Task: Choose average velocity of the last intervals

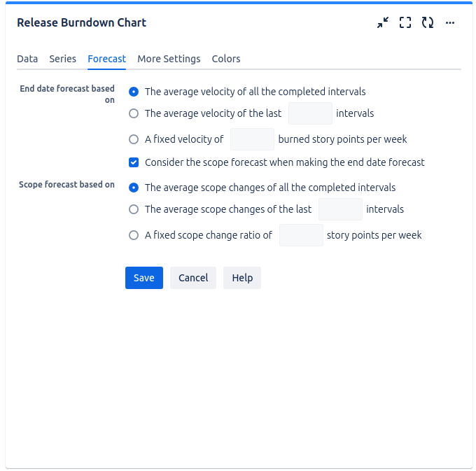Action: coord(134,113)
